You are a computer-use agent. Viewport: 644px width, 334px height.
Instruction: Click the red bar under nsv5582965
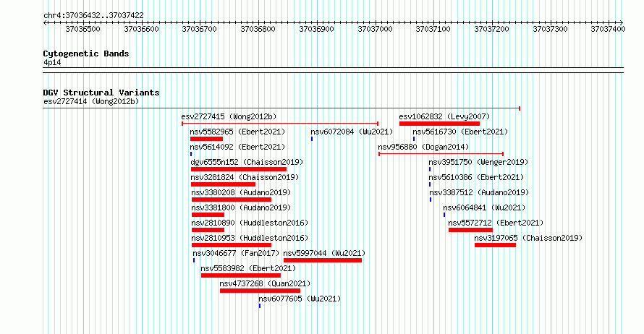click(207, 139)
